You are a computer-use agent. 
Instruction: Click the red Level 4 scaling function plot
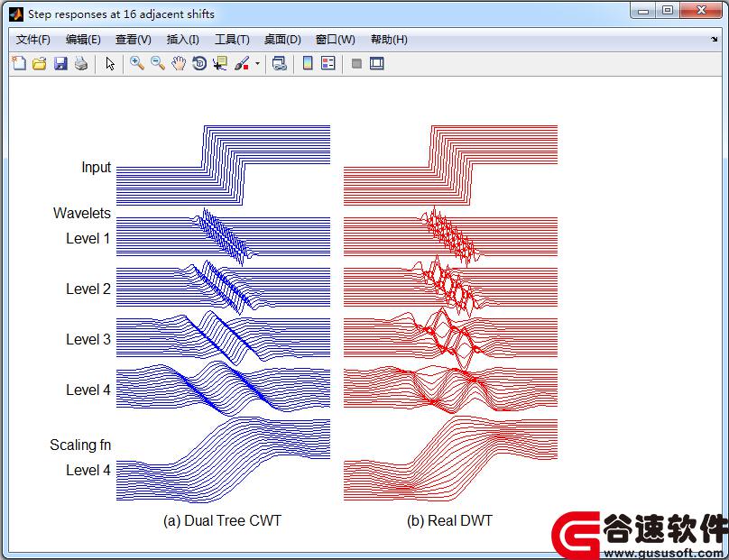pyautogui.click(x=450, y=459)
